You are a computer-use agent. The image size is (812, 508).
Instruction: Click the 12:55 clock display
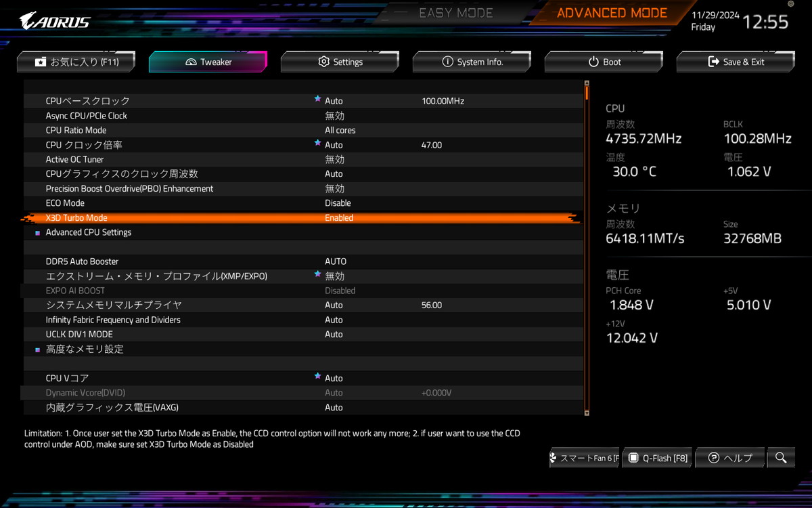click(765, 22)
